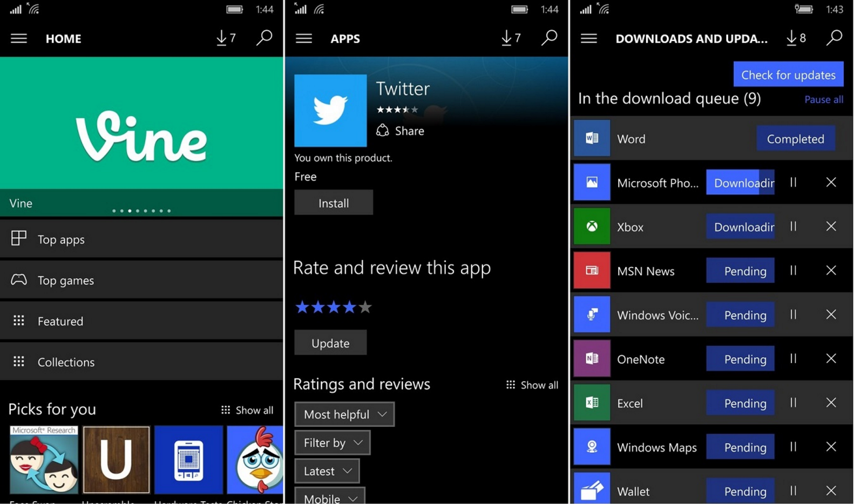Cancel the Excel pending download
The width and height of the screenshot is (854, 504).
(x=831, y=403)
